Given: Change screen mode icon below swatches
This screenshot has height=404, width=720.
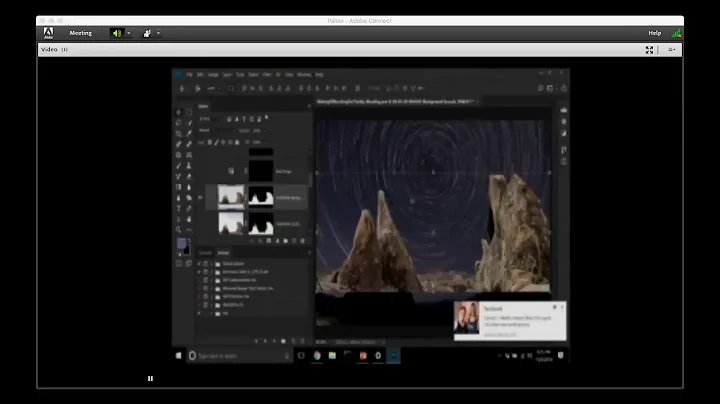Looking at the screenshot, I should coord(188,264).
